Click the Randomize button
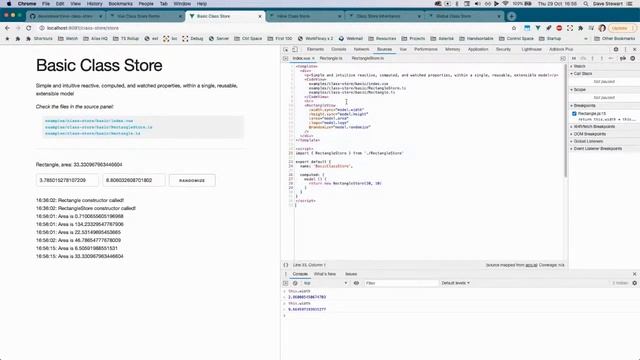 point(192,180)
